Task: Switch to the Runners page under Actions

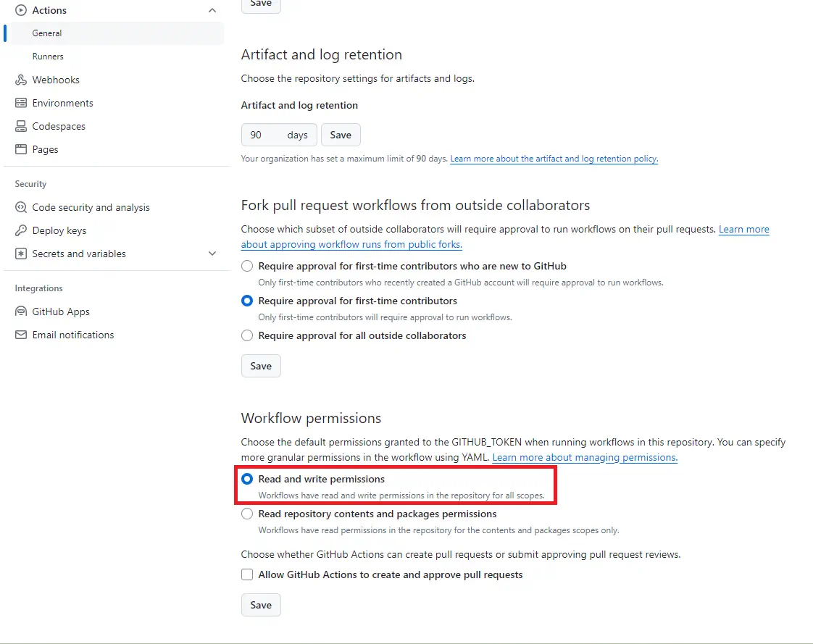Action: coord(48,56)
